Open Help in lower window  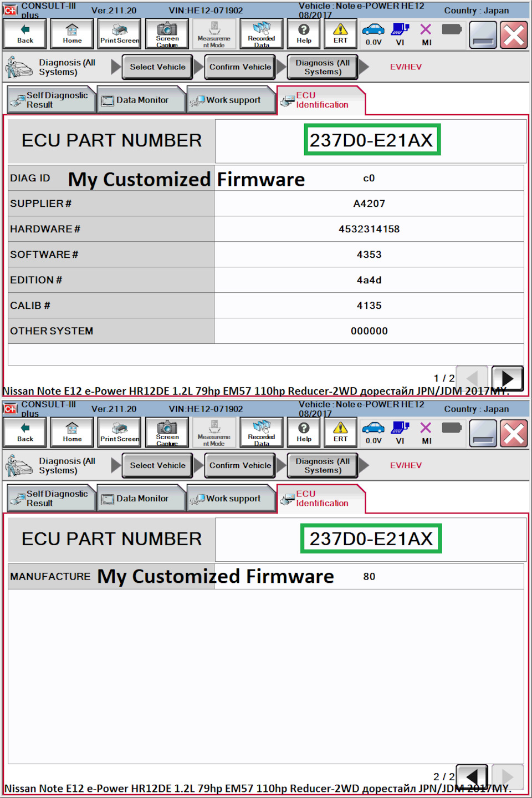point(304,433)
